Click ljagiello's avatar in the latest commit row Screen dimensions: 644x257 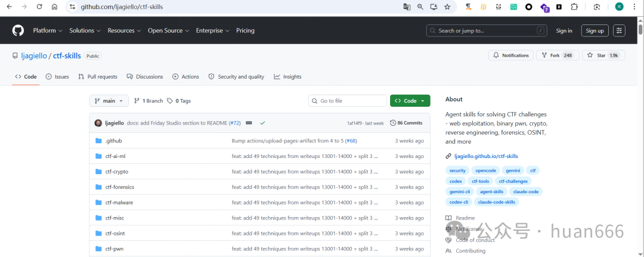click(98, 123)
